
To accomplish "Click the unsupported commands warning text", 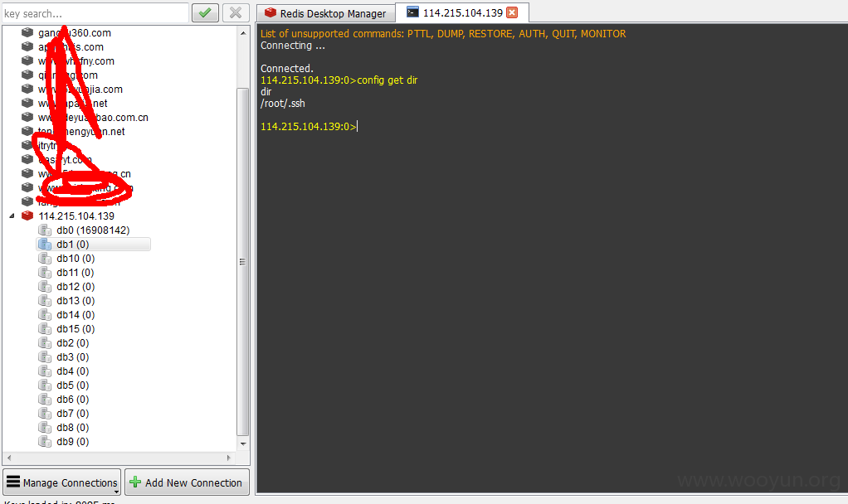I will point(443,33).
